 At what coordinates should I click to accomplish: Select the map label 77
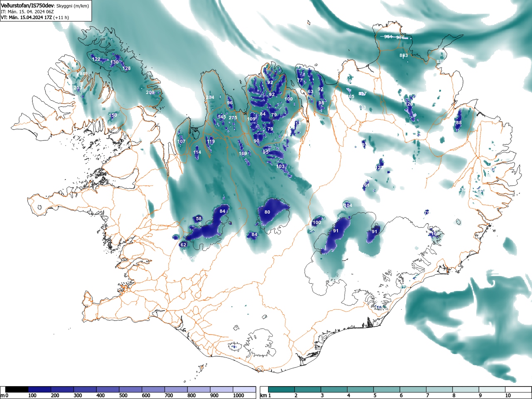300,80
